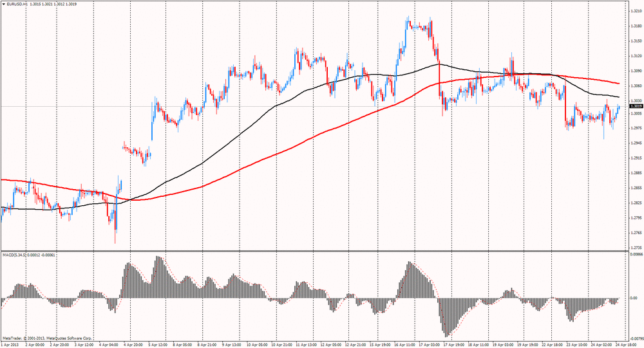Click the MACD scale value 0.00866

click(636, 255)
